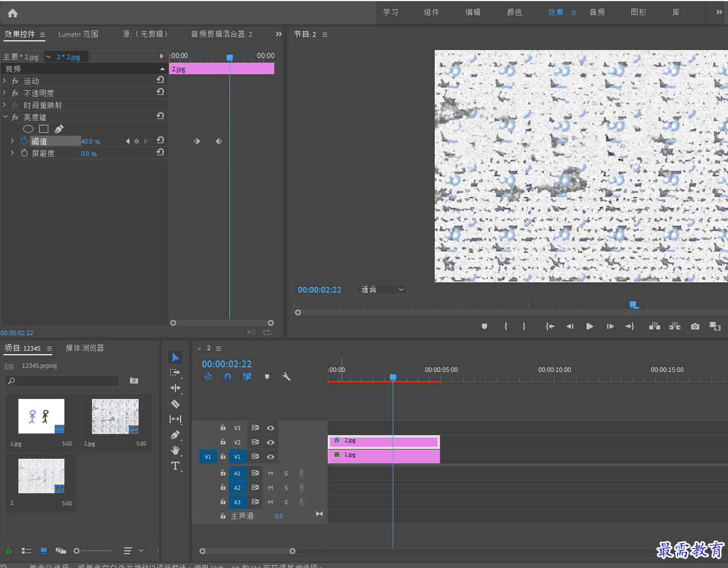Screen dimensions: 728x568
Task: Reset the 亮度键 effect
Action: coord(160,116)
